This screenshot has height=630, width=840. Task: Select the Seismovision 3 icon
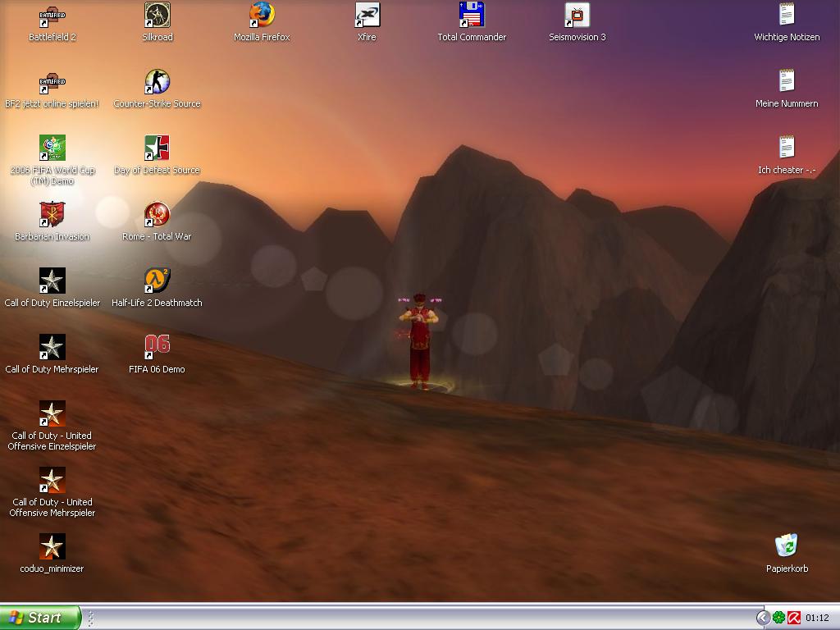577,16
